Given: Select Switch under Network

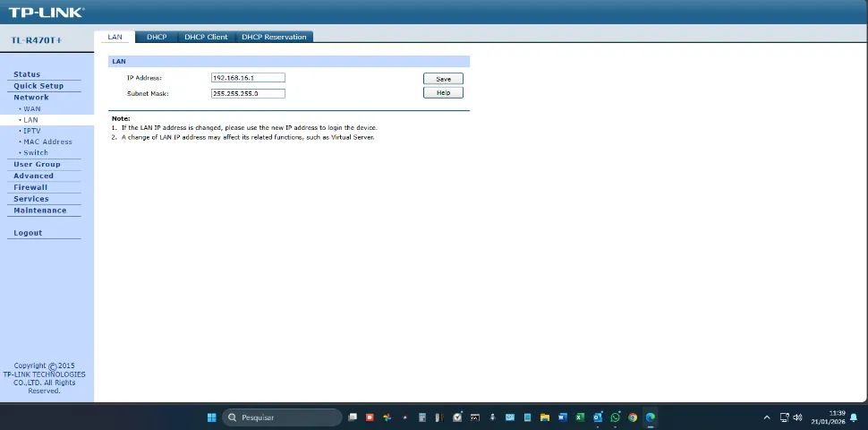Looking at the screenshot, I should 36,153.
